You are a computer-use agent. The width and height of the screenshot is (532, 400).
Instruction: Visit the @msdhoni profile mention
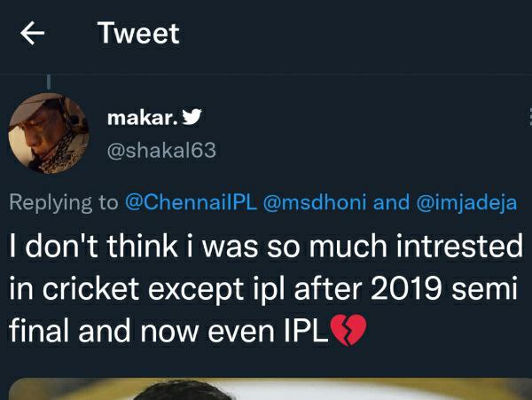[314, 202]
